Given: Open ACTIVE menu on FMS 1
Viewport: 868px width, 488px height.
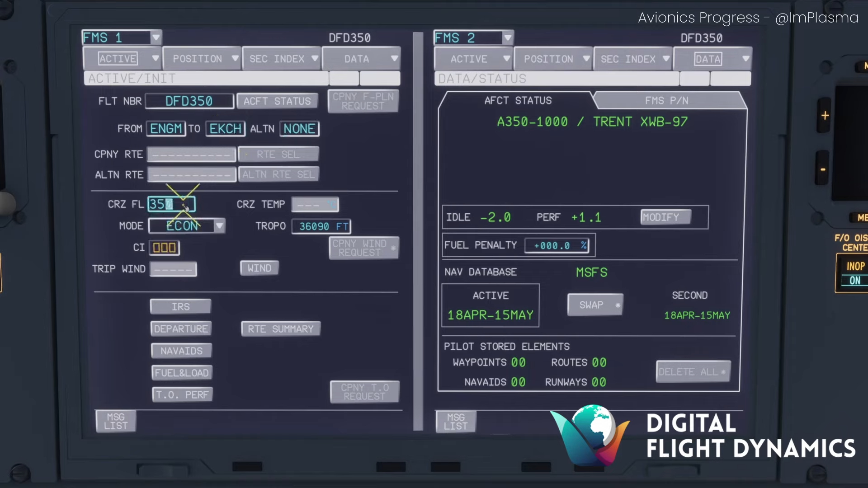Looking at the screenshot, I should pos(122,59).
